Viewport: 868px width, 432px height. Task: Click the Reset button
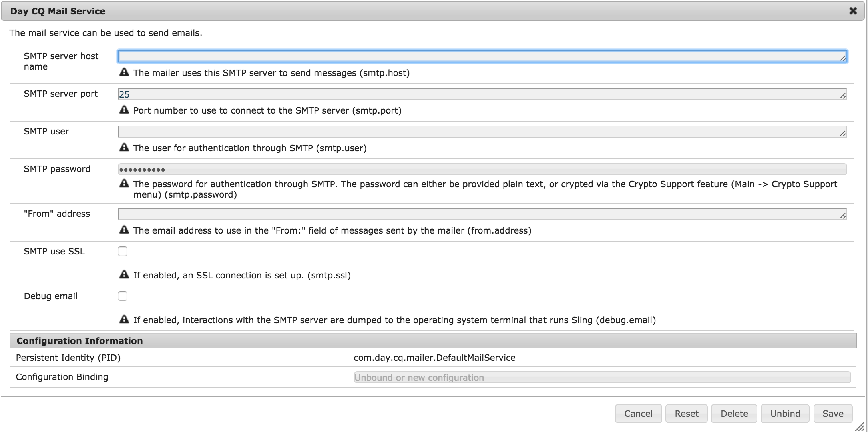(x=686, y=414)
